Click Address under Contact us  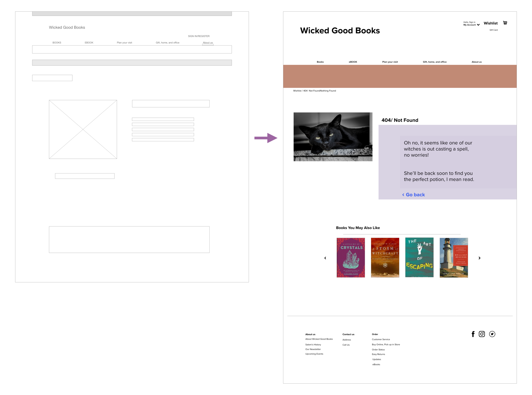(346, 340)
